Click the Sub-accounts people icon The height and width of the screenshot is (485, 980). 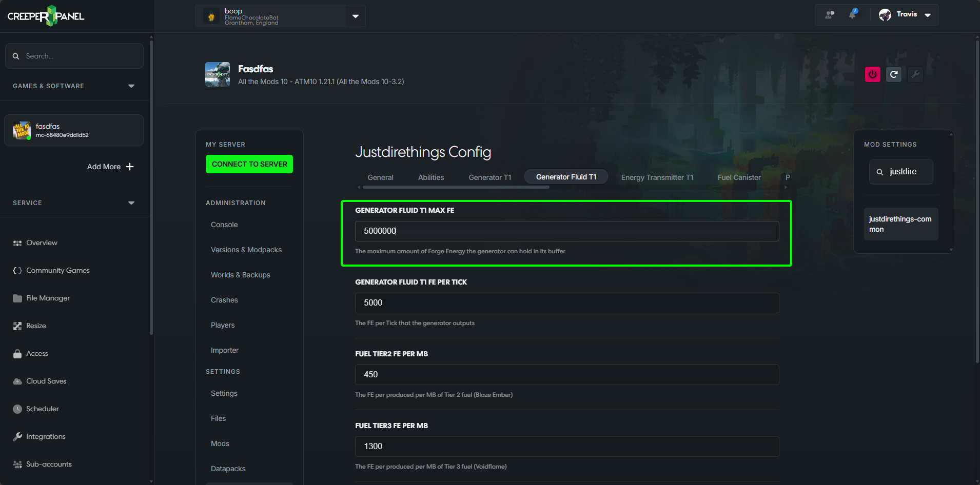click(17, 464)
